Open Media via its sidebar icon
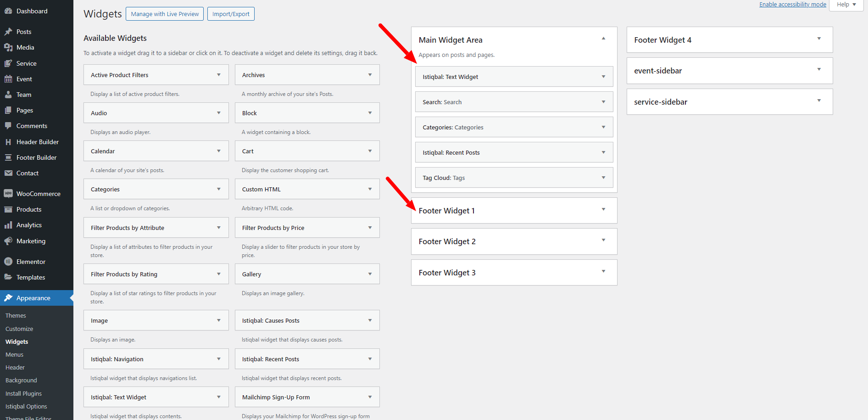 point(8,47)
